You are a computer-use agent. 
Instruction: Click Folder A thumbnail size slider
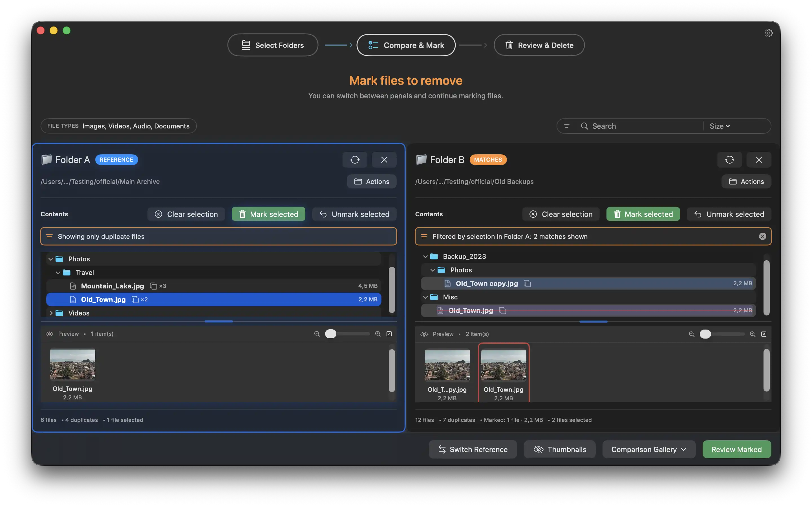click(347, 334)
